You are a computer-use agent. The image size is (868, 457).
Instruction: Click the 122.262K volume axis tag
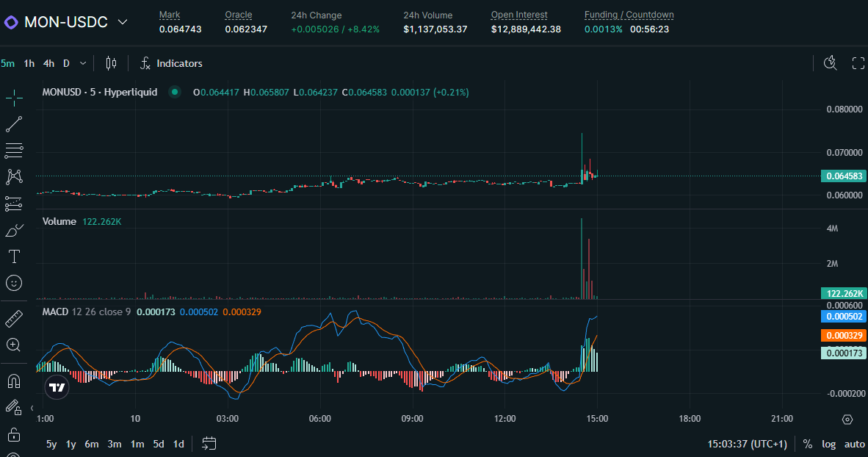point(845,294)
